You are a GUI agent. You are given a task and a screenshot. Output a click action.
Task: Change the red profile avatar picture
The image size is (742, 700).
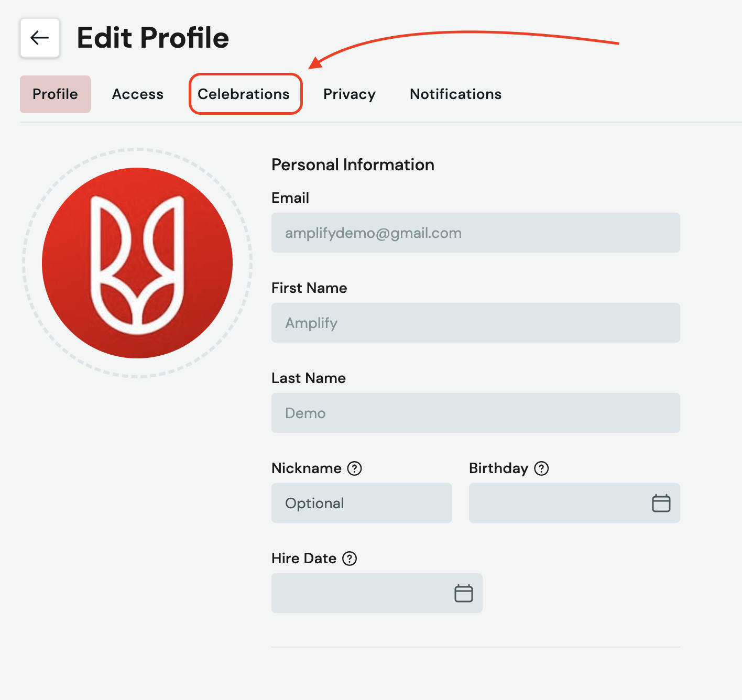[x=137, y=263]
